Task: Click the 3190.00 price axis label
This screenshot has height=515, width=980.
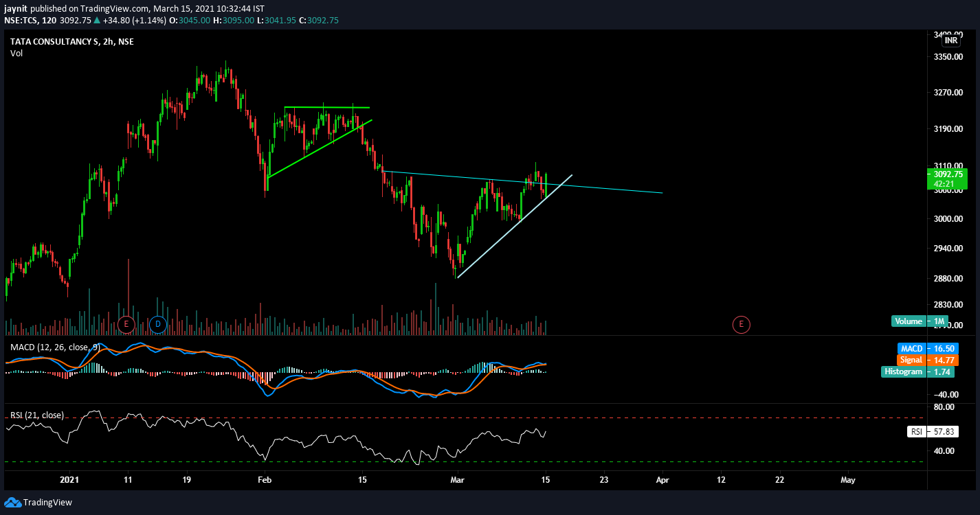Action: 947,129
